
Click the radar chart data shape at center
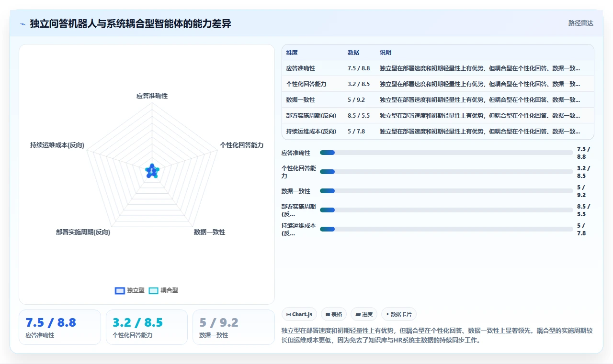coord(152,171)
